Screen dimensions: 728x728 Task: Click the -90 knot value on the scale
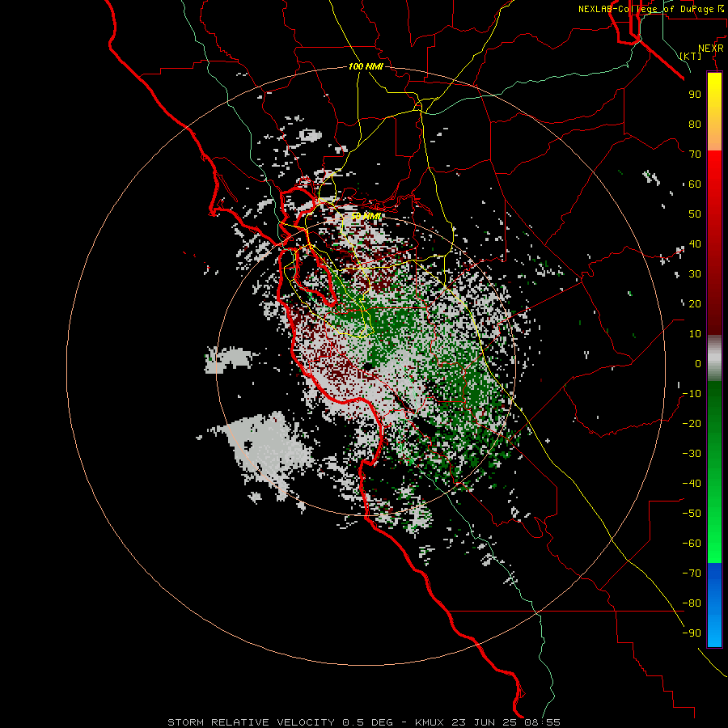(692, 633)
